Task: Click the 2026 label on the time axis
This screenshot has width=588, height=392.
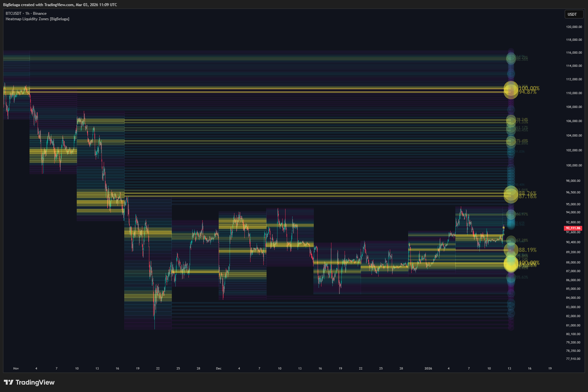Action: click(428, 369)
